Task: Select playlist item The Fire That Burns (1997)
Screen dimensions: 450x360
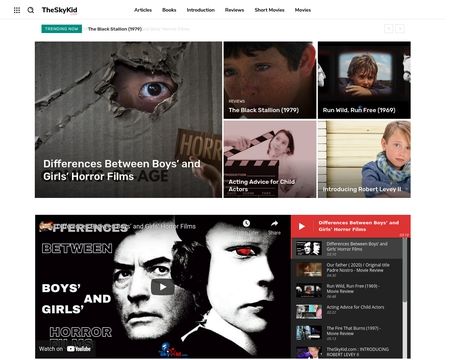Action: (x=347, y=333)
